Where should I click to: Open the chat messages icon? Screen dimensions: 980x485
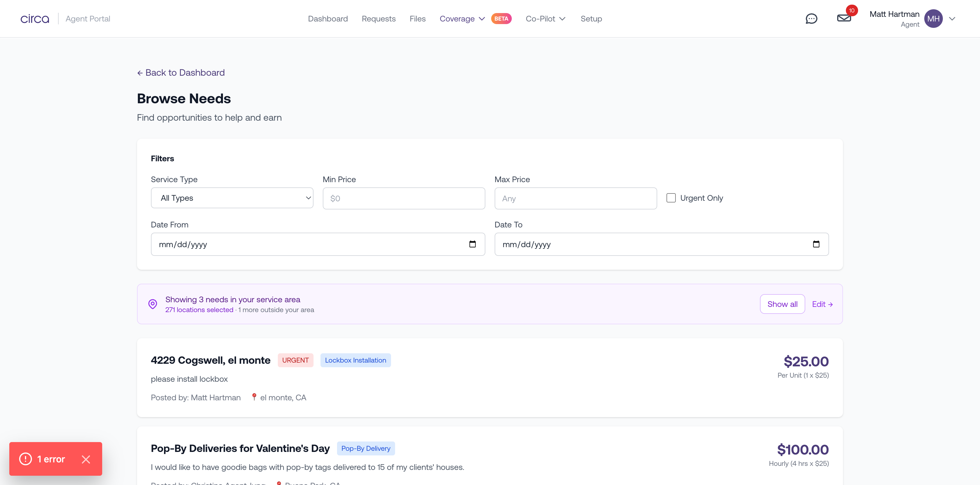pyautogui.click(x=811, y=19)
